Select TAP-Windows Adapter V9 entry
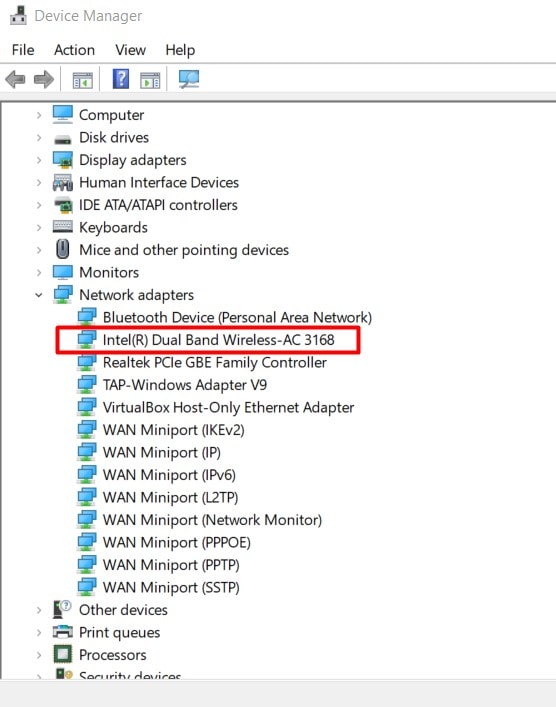The image size is (556, 707). pos(185,385)
